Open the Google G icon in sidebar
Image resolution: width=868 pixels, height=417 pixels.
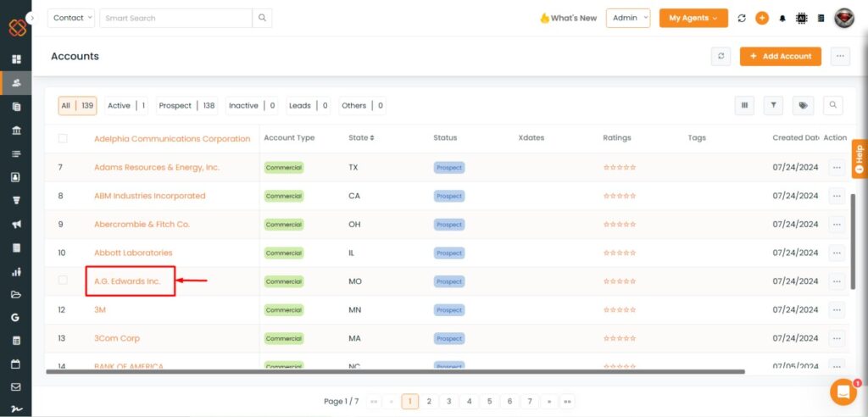16,317
